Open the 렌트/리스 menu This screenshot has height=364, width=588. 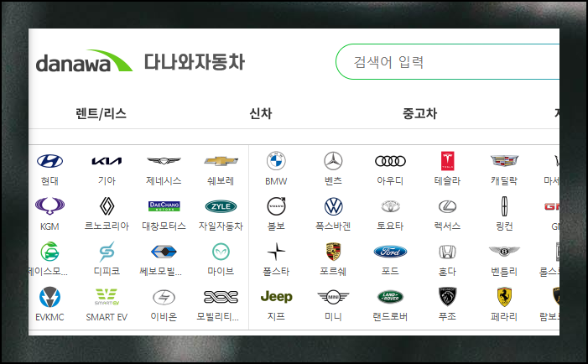101,113
